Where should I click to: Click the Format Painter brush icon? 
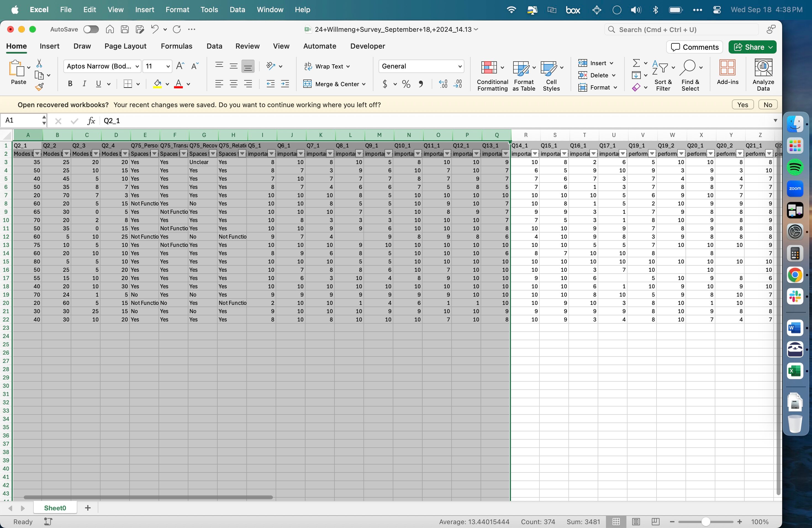[39, 87]
